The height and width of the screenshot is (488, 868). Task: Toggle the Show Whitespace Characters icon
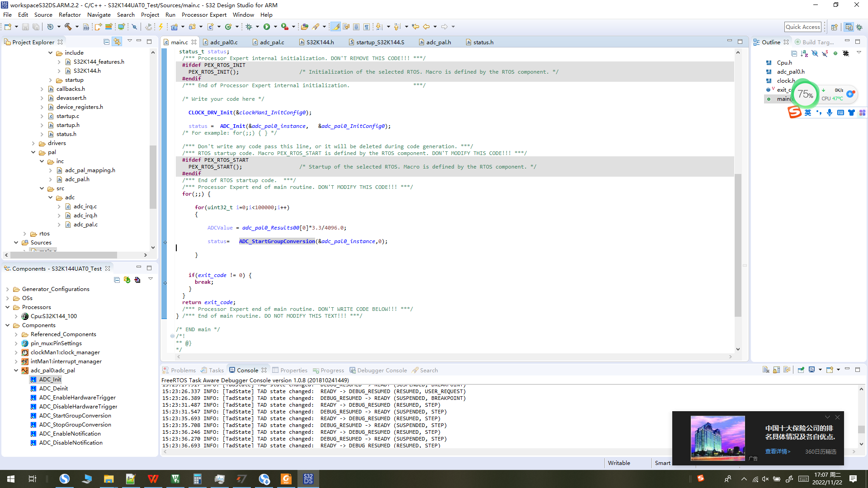(367, 27)
